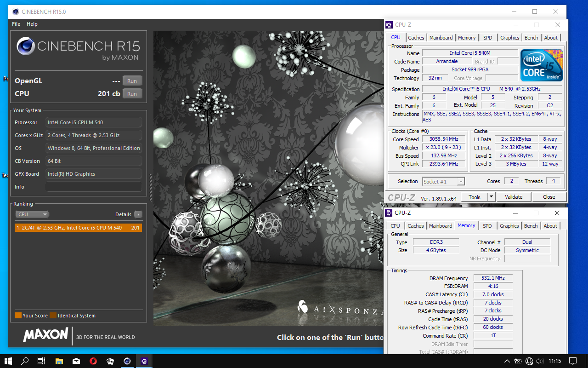Switch to Mainboard tab in upper CPU-Z
588x368 pixels.
441,38
